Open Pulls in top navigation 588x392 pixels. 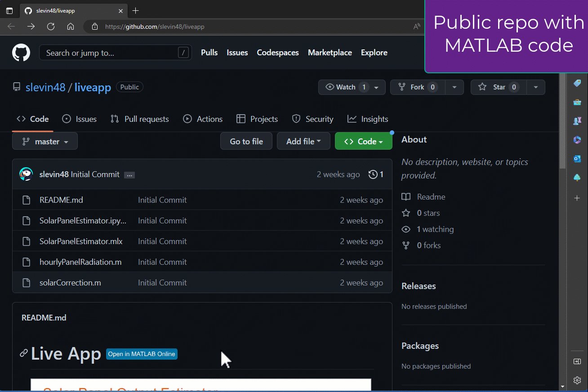click(209, 53)
